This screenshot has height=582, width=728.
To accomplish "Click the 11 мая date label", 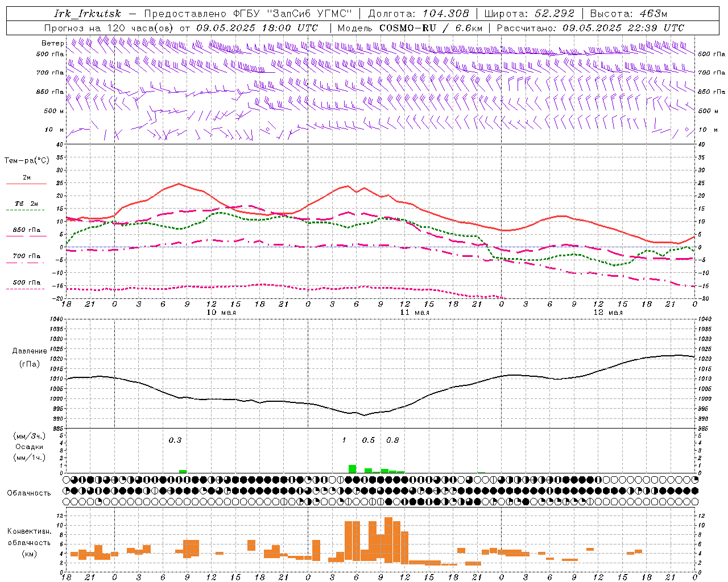I will tap(415, 313).
